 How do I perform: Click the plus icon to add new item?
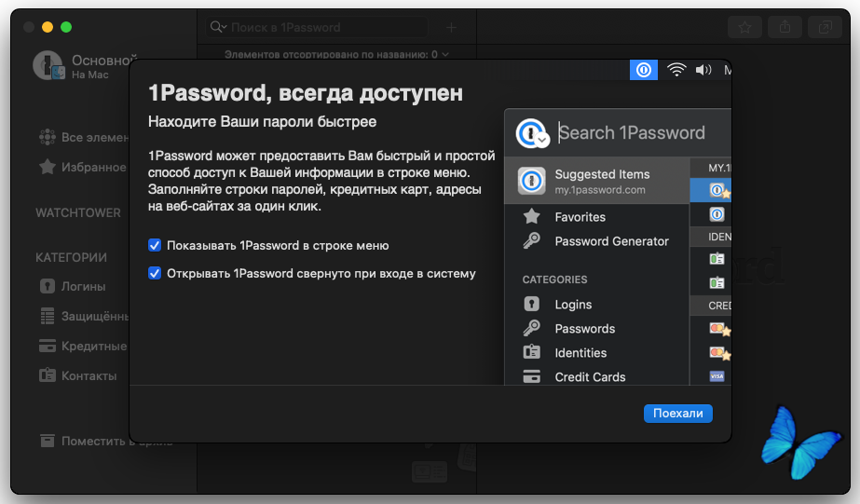click(451, 27)
